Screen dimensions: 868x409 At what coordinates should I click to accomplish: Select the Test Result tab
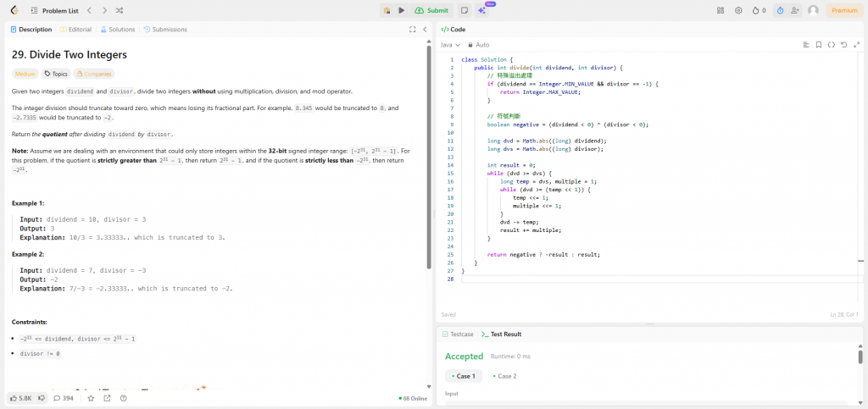(x=502, y=334)
